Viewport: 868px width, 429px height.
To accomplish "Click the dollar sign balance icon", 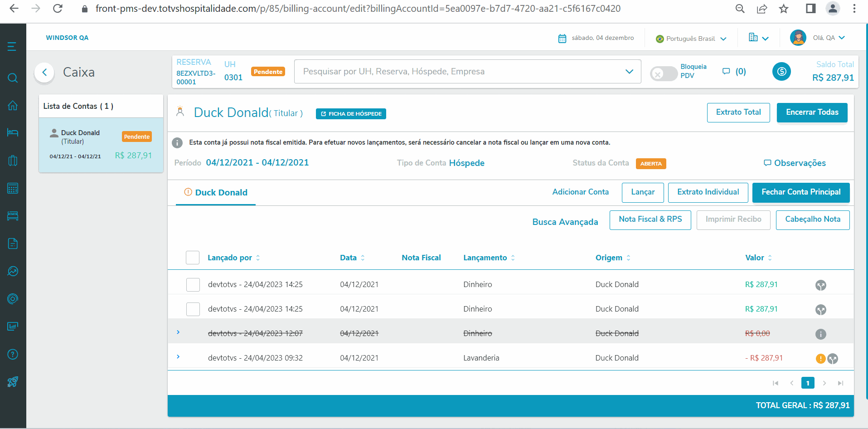I will [781, 71].
